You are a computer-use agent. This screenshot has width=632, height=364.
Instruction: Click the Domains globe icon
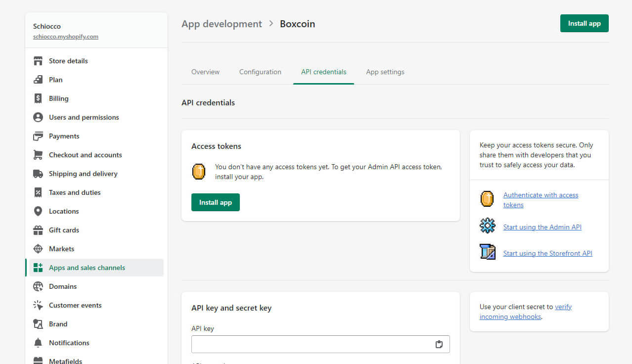coord(38,286)
